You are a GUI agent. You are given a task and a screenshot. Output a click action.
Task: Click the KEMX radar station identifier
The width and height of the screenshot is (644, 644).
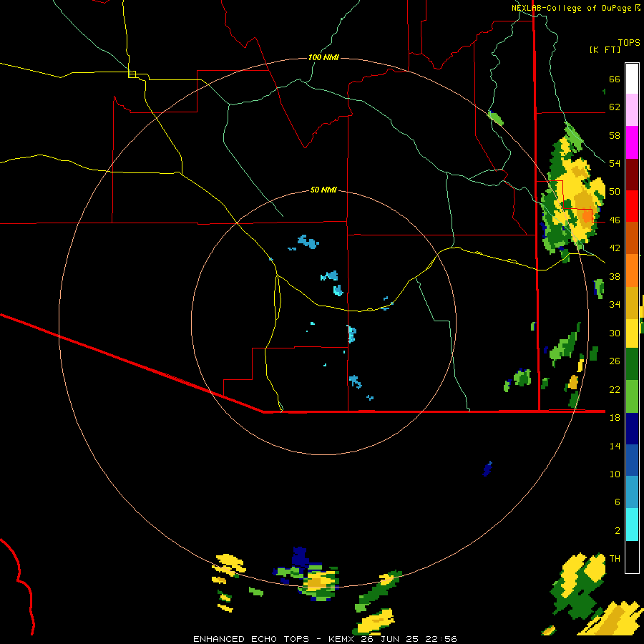341,639
